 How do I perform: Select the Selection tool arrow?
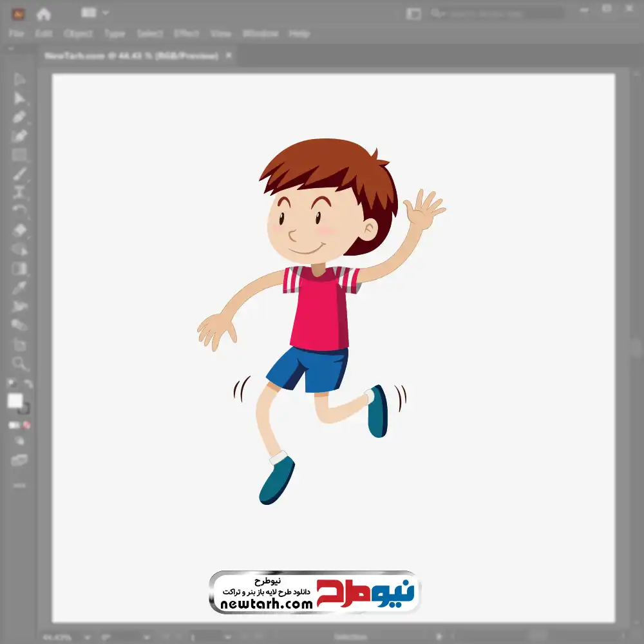pyautogui.click(x=19, y=80)
